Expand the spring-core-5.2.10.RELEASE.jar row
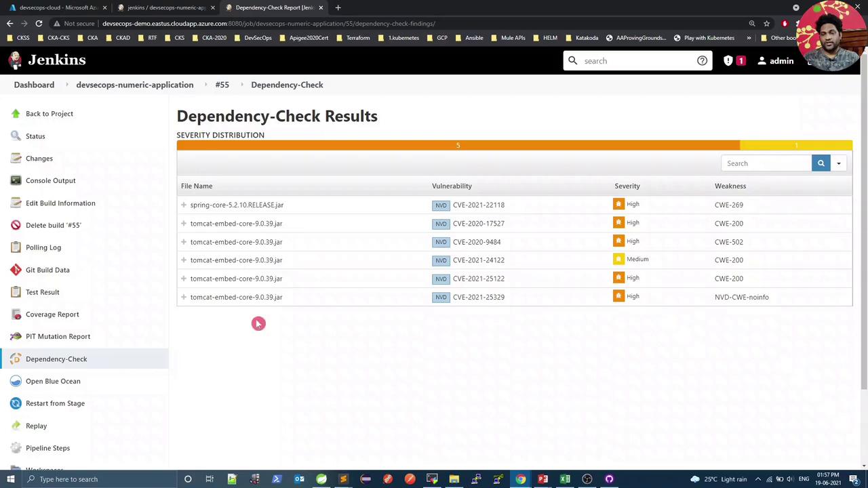 pos(184,205)
